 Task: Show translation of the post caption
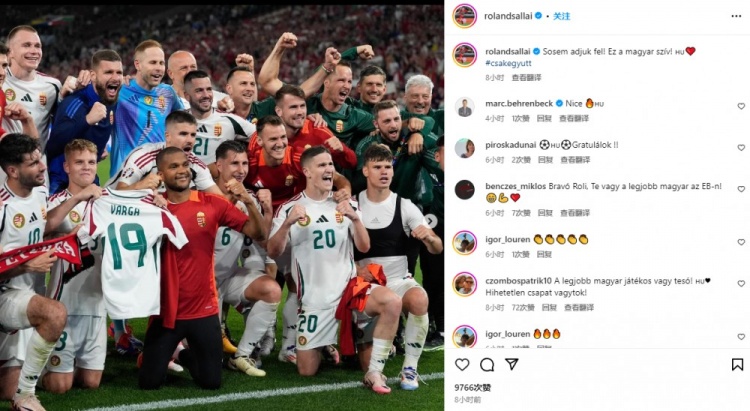(x=526, y=78)
